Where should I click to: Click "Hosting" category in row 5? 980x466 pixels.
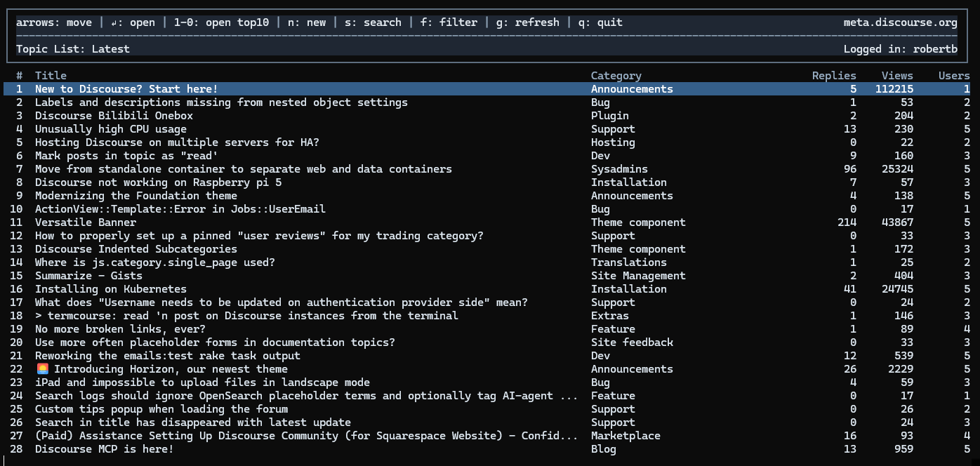point(613,142)
